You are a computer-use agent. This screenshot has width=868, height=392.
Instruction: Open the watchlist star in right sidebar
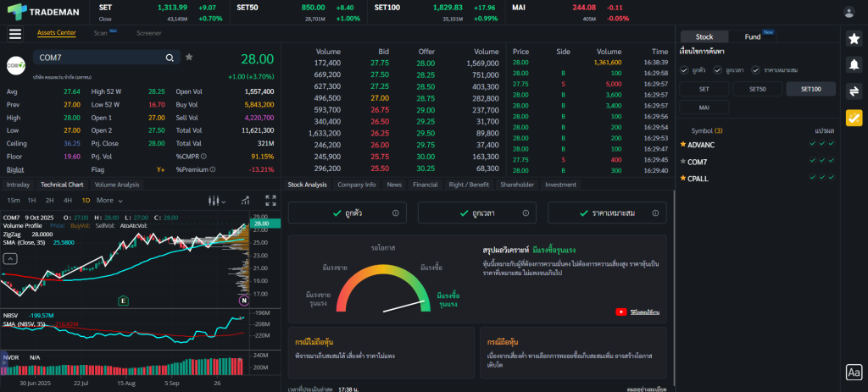pos(854,37)
